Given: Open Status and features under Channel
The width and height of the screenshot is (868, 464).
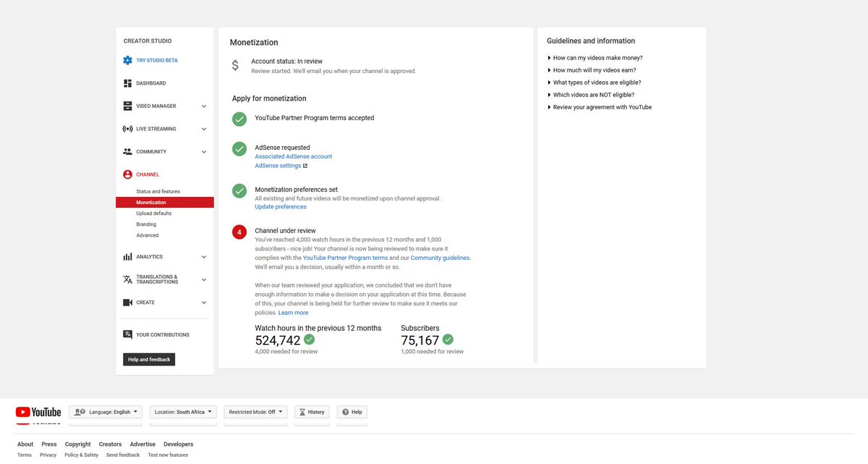Looking at the screenshot, I should pyautogui.click(x=158, y=191).
